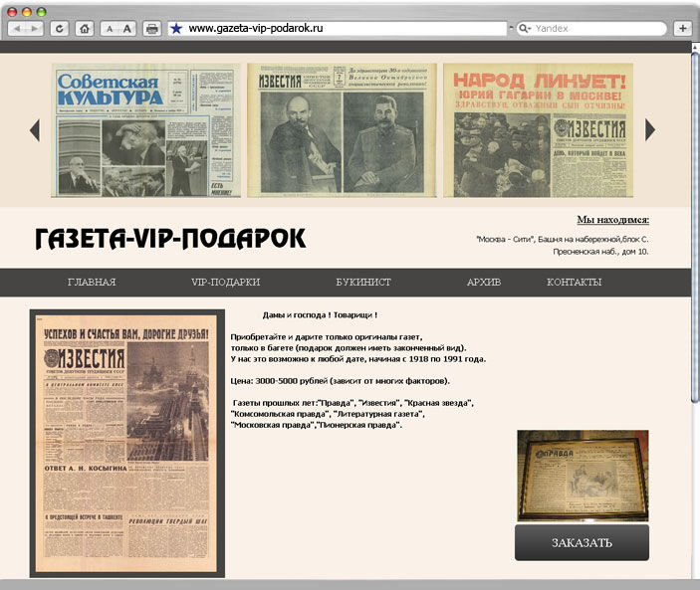Close the window with red button
This screenshot has width=700, height=590.
pos(13,12)
